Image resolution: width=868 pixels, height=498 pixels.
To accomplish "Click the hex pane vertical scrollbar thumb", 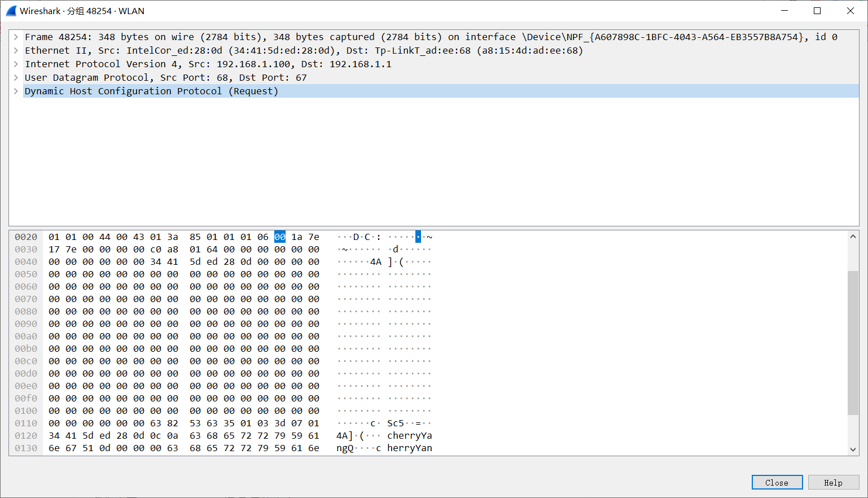I will [853, 342].
